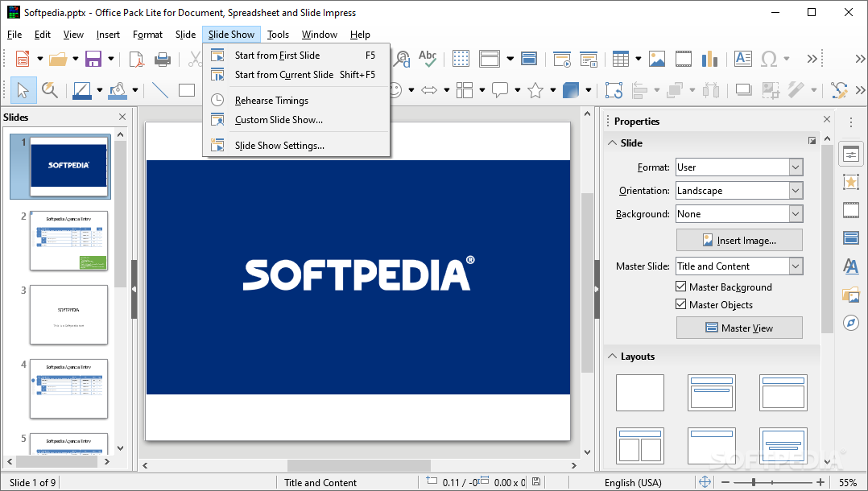
Task: Click zoom out minus button
Action: (725, 482)
